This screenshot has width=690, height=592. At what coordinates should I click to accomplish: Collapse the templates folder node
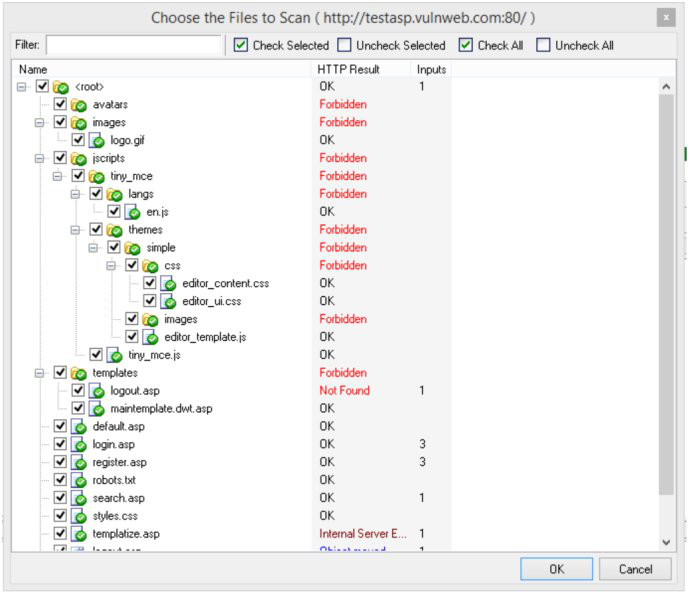39,373
